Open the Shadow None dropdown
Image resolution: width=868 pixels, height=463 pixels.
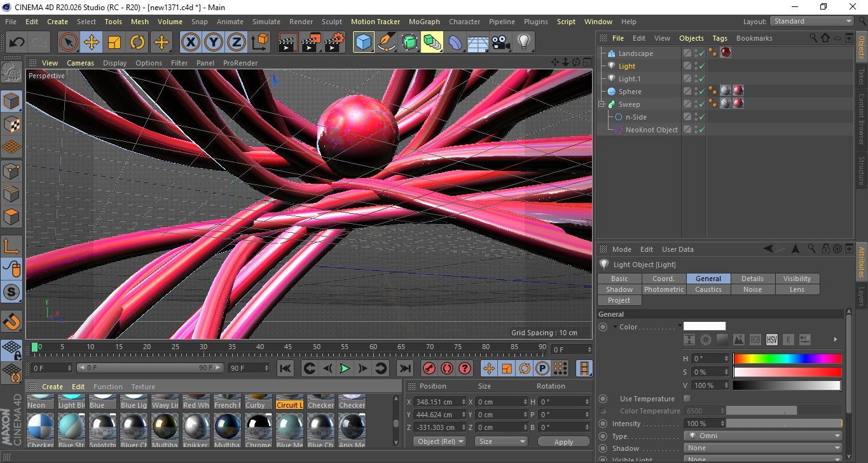point(763,448)
